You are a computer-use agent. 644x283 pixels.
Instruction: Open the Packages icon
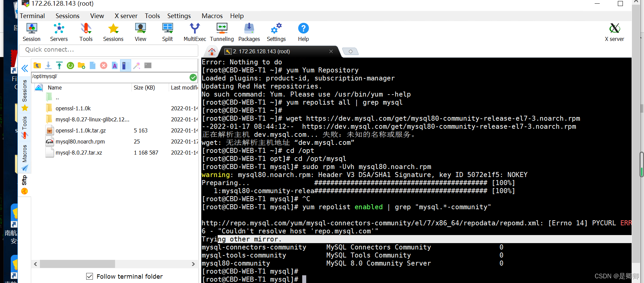coord(249,33)
